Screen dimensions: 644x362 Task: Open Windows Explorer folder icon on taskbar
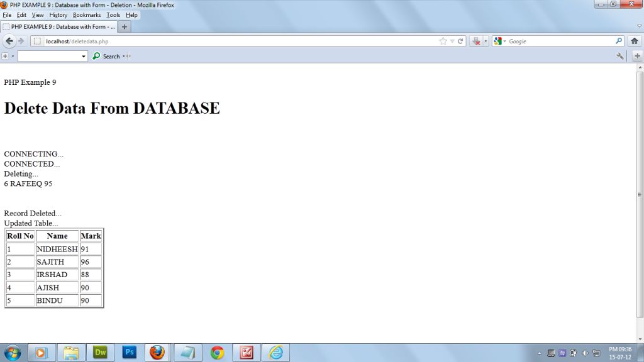pos(71,353)
